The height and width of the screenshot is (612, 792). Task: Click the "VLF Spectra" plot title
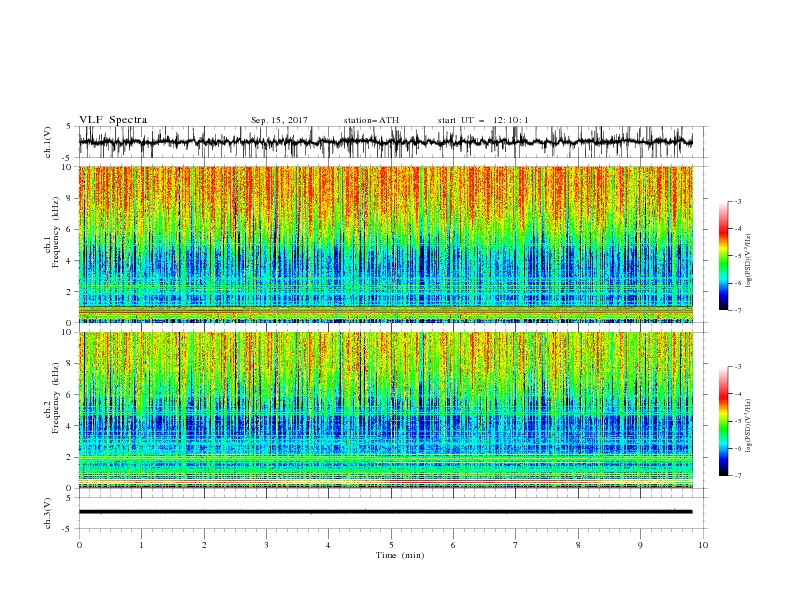[113, 120]
